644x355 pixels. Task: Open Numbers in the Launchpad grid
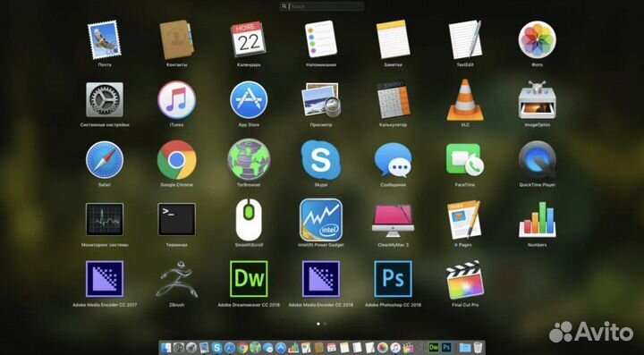coord(537,220)
